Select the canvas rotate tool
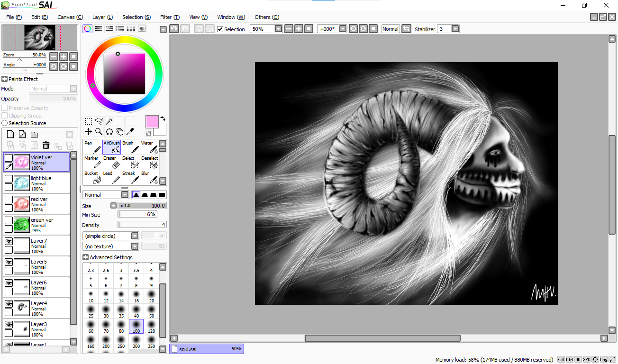618x364 pixels. point(109,132)
